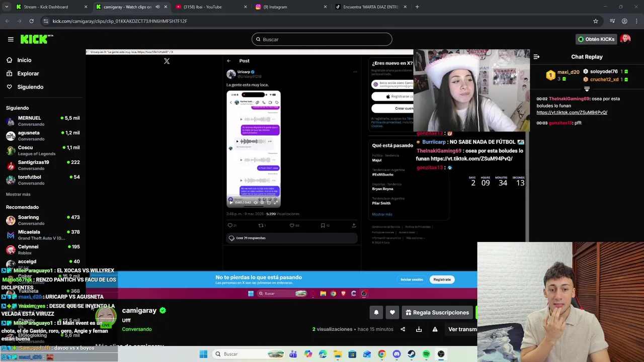Expand following list with Mostrar más
644x362 pixels.
click(18, 194)
